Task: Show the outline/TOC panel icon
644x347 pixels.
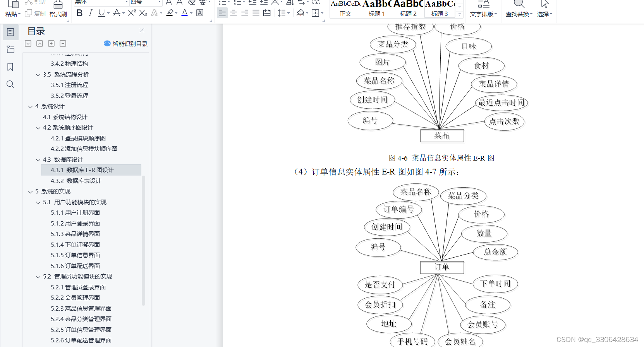Action: (10, 32)
